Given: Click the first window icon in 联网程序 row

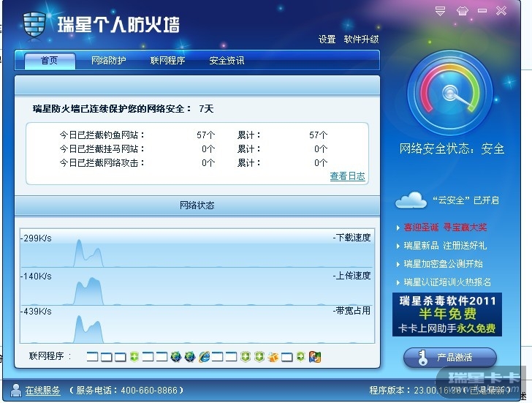Looking at the screenshot, I should tap(92, 356).
